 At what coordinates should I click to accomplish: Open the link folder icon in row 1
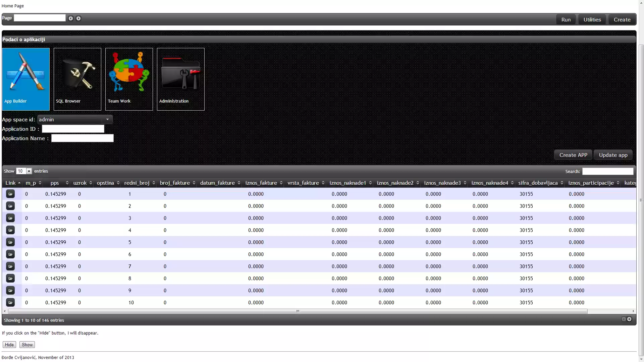[10, 194]
